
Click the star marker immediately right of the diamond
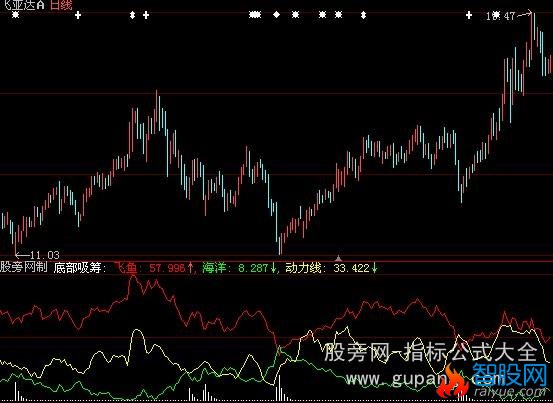[x=296, y=15]
